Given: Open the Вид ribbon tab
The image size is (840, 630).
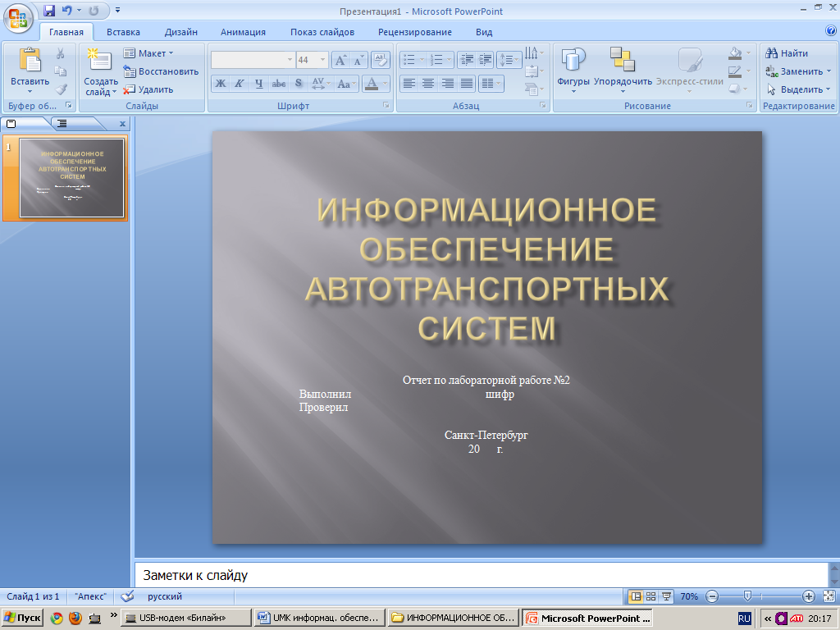Looking at the screenshot, I should 484,32.
